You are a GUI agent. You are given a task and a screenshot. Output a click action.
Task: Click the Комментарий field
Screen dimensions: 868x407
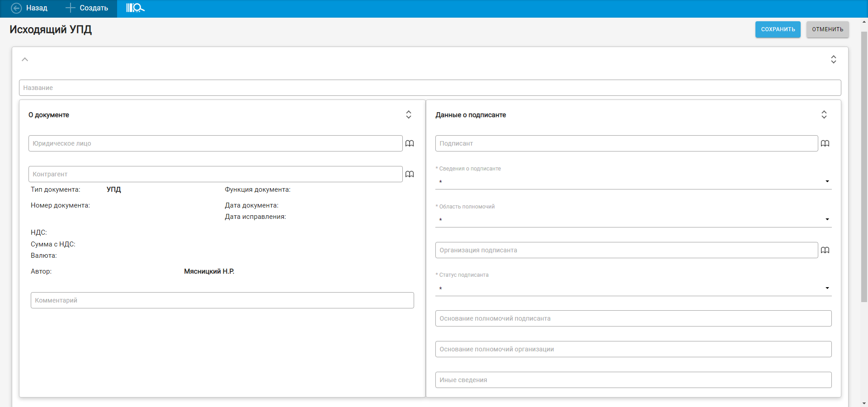222,300
